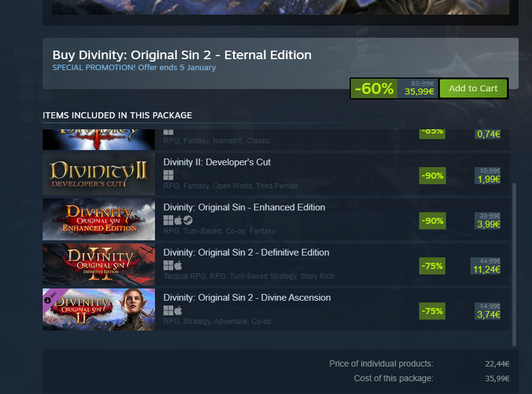
Task: Click the 11,24€ discounted price for Definitive Edition
Action: tap(486, 270)
